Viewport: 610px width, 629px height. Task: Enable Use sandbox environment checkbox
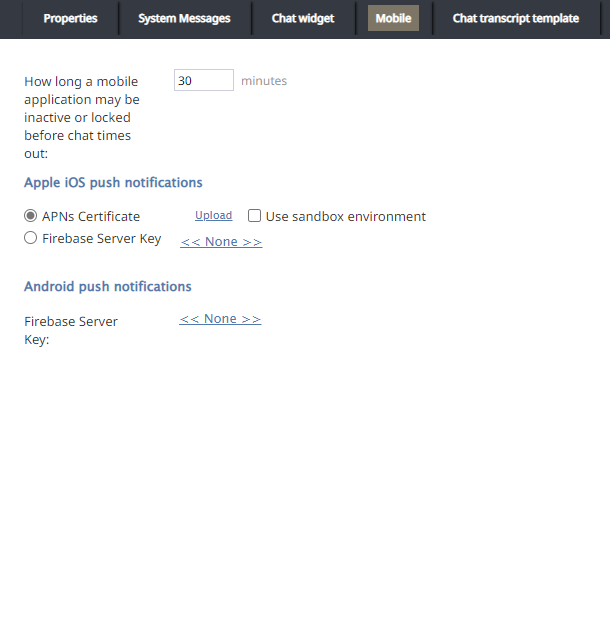coord(254,216)
